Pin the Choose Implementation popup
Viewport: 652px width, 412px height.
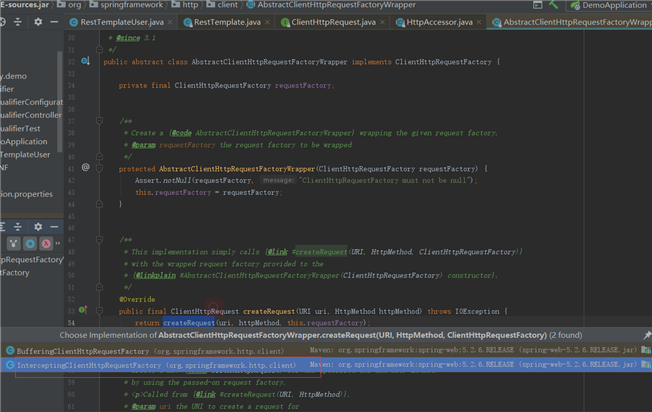click(647, 335)
